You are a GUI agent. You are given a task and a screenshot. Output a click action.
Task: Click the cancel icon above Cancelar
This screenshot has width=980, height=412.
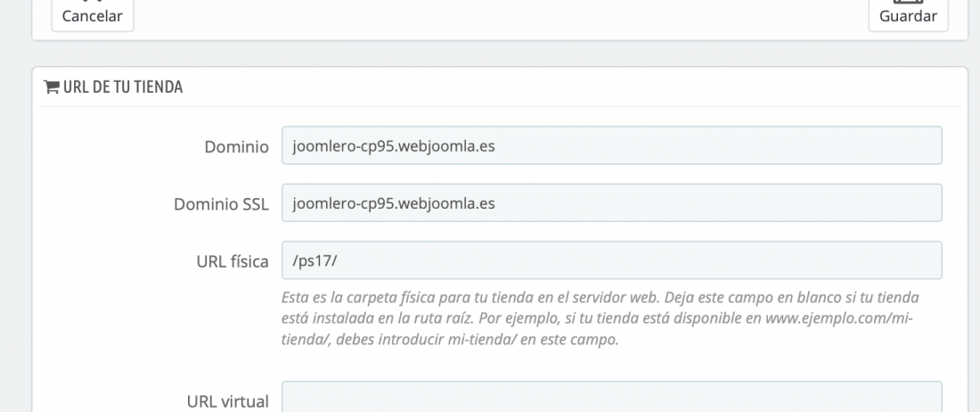[x=92, y=1]
